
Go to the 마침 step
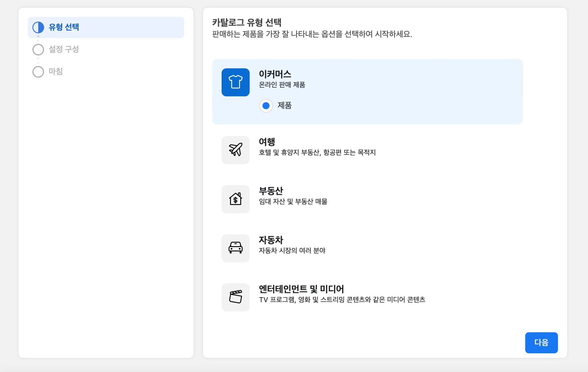(56, 72)
